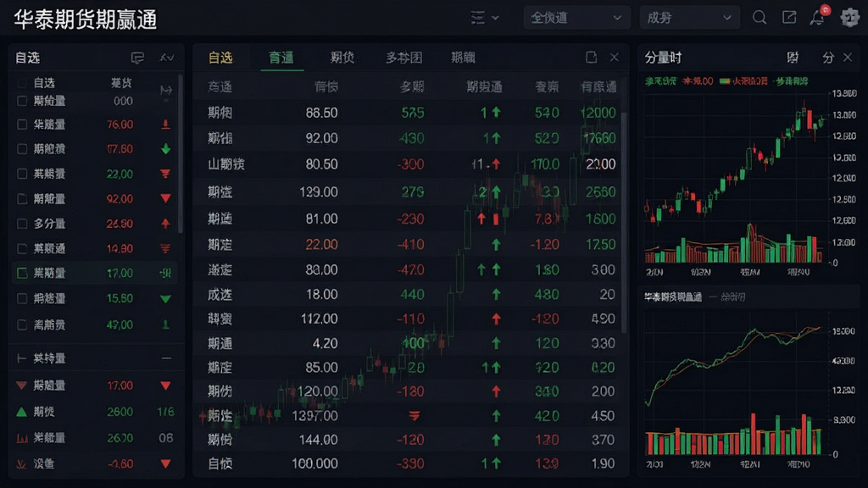The height and width of the screenshot is (488, 868).
Task: Click the green up triangle beside the 2600 row
Action: (21, 412)
